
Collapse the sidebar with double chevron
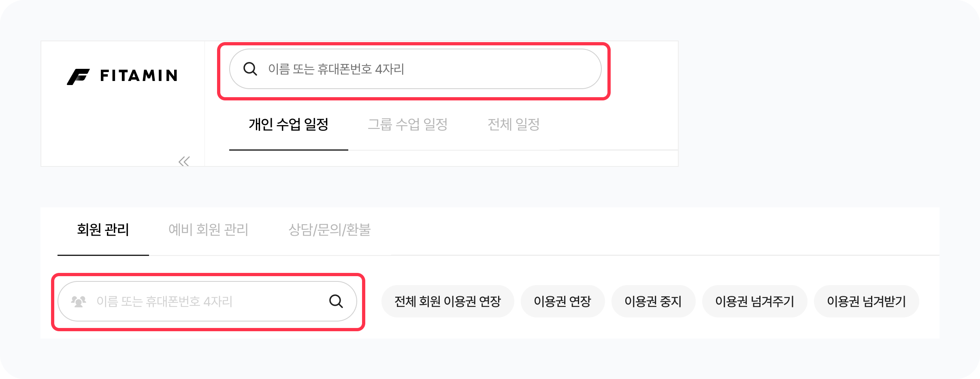tap(184, 162)
